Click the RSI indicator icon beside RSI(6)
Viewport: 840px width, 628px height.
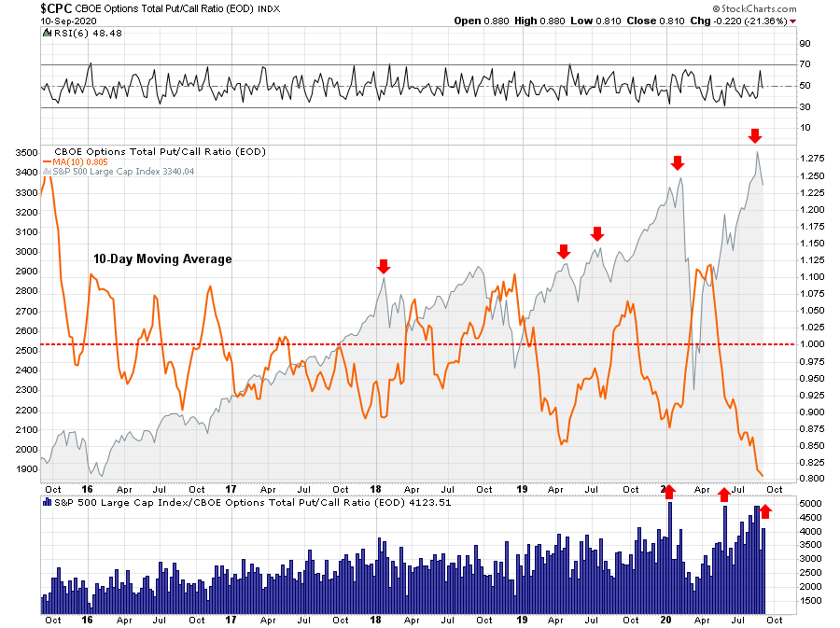(48, 34)
